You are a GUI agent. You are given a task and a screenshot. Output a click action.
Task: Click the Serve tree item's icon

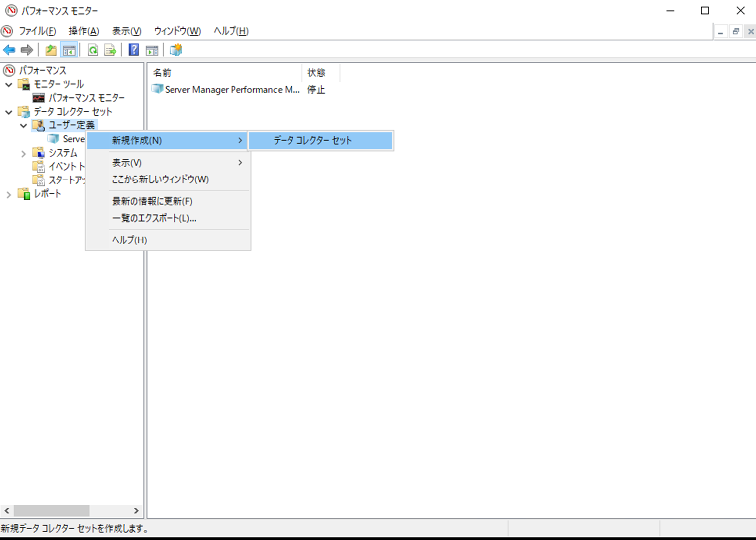coord(53,139)
